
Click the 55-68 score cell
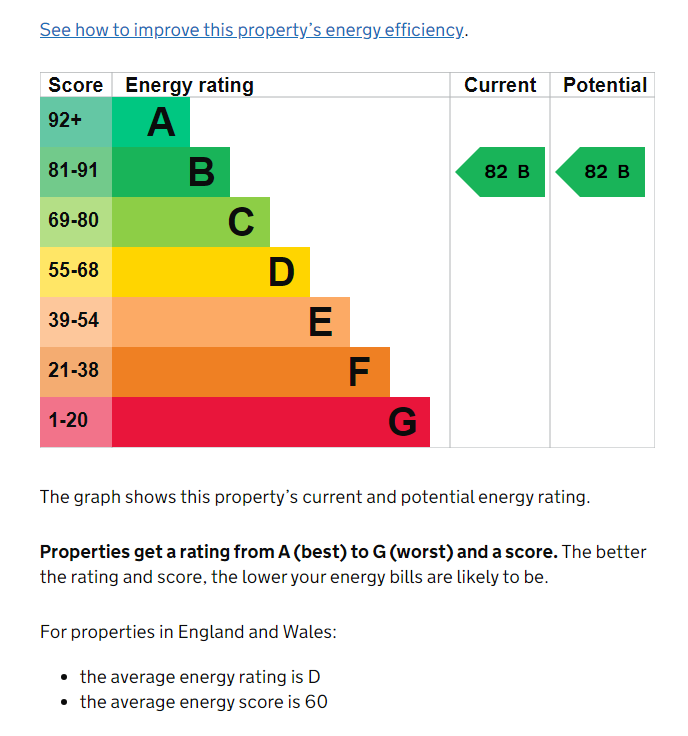(76, 272)
